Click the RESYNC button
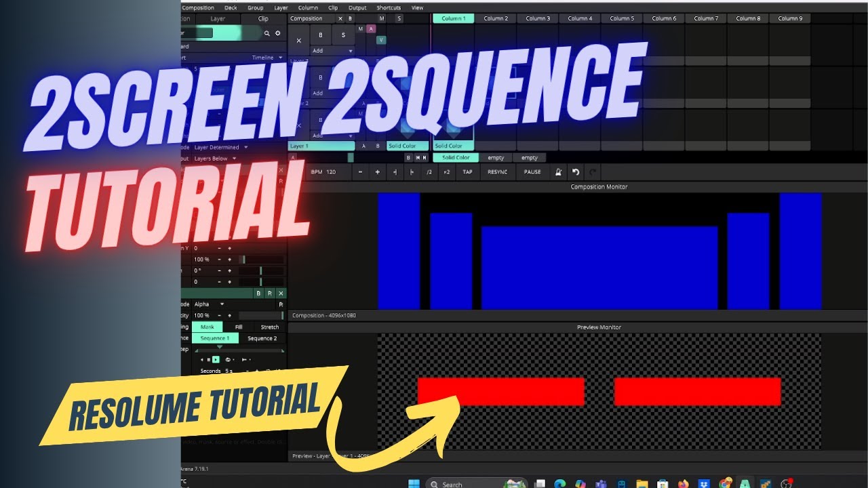The width and height of the screenshot is (868, 488). (x=498, y=172)
